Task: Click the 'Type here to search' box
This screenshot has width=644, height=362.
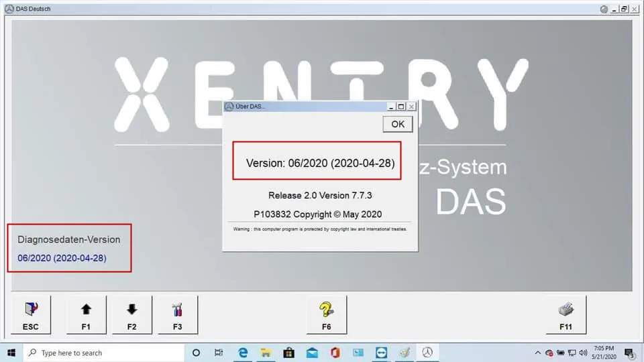Action: tap(103, 353)
